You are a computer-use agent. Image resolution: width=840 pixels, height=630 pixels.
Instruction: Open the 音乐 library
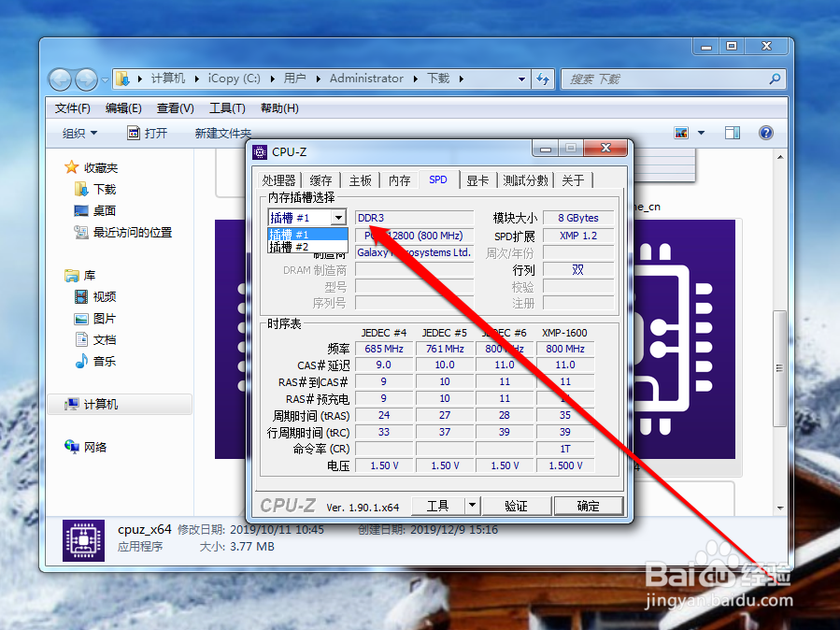(x=95, y=361)
